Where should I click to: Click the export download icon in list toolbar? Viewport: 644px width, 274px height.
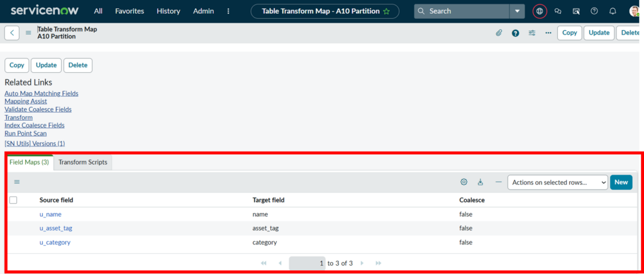(480, 182)
